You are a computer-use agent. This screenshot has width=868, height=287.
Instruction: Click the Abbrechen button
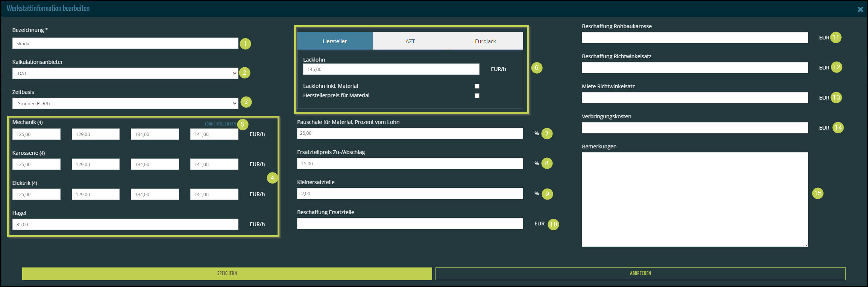pyautogui.click(x=640, y=273)
